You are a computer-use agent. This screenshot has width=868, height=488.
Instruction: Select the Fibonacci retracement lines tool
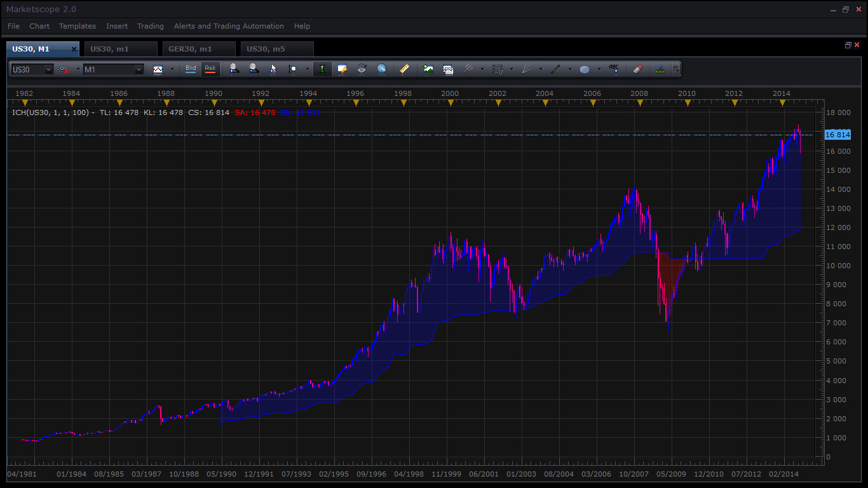pyautogui.click(x=498, y=69)
